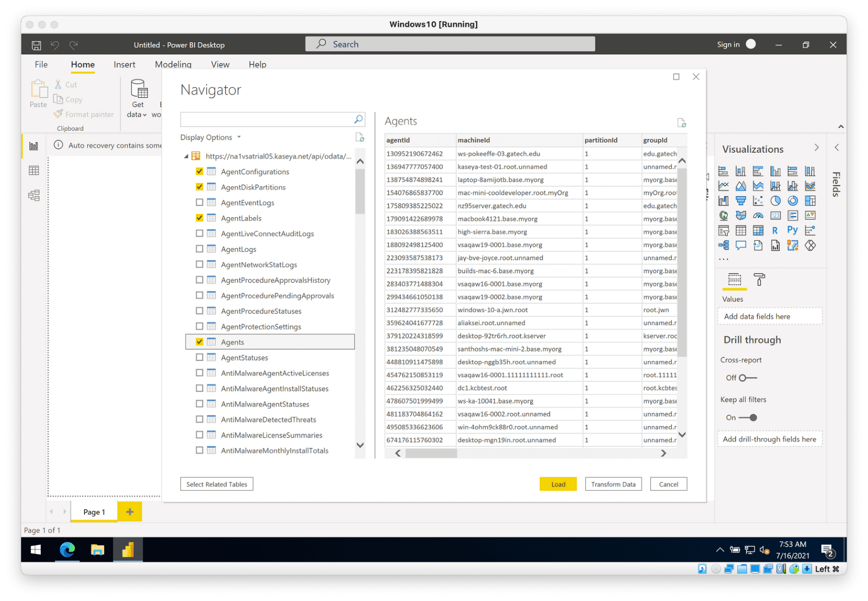Open the Display Options dropdown
Viewport: 868px width, 601px height.
pos(210,137)
